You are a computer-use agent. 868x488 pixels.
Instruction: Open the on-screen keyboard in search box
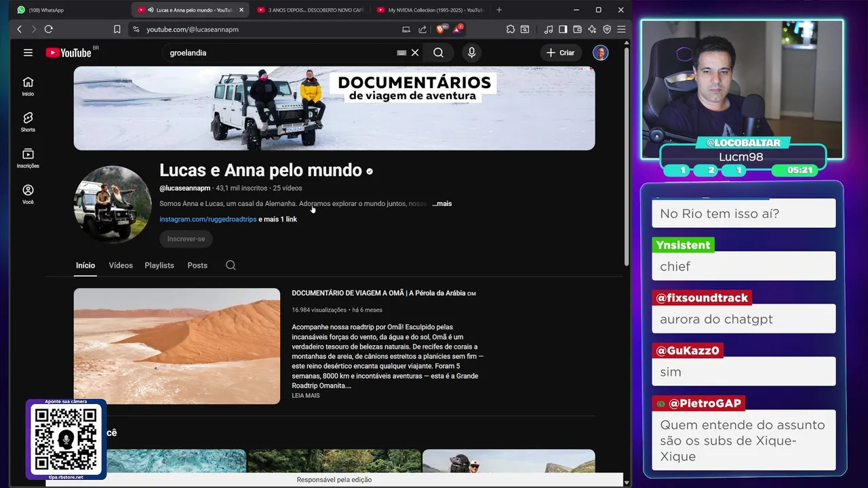click(x=401, y=52)
